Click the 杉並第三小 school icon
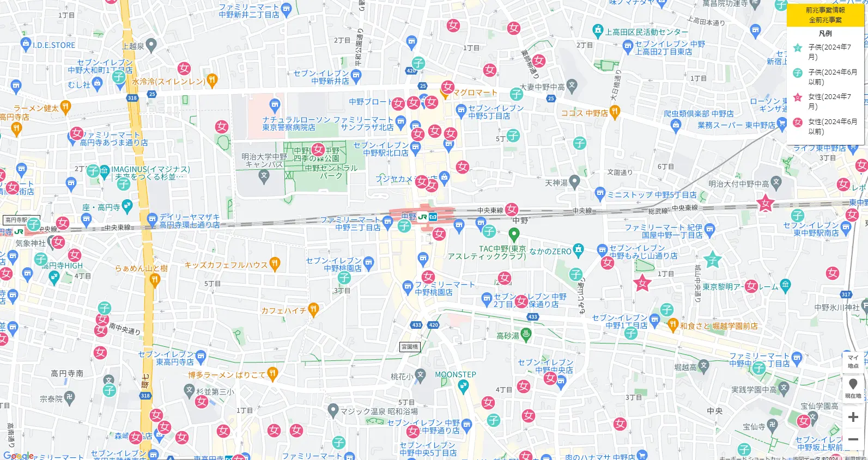Image resolution: width=868 pixels, height=460 pixels. tap(189, 390)
